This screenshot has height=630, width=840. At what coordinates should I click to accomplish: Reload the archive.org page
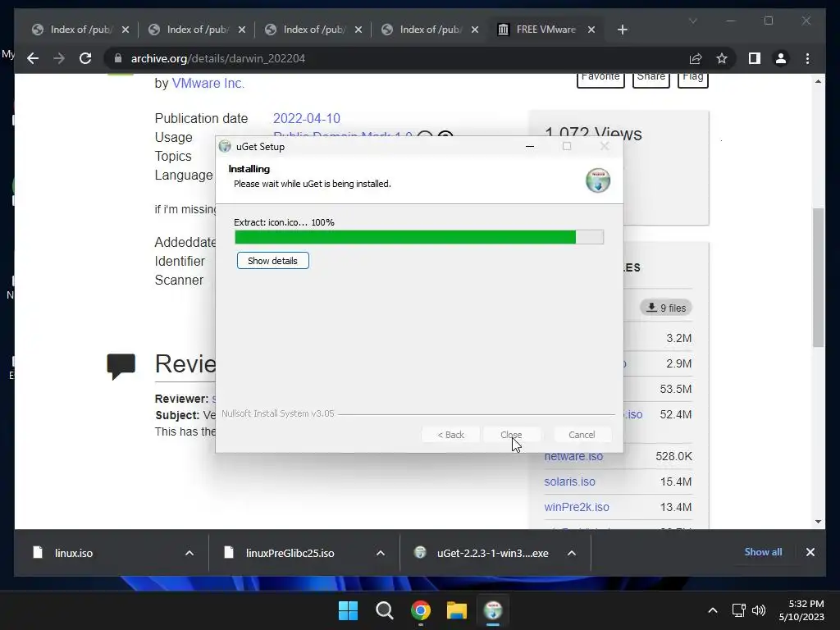click(85, 58)
